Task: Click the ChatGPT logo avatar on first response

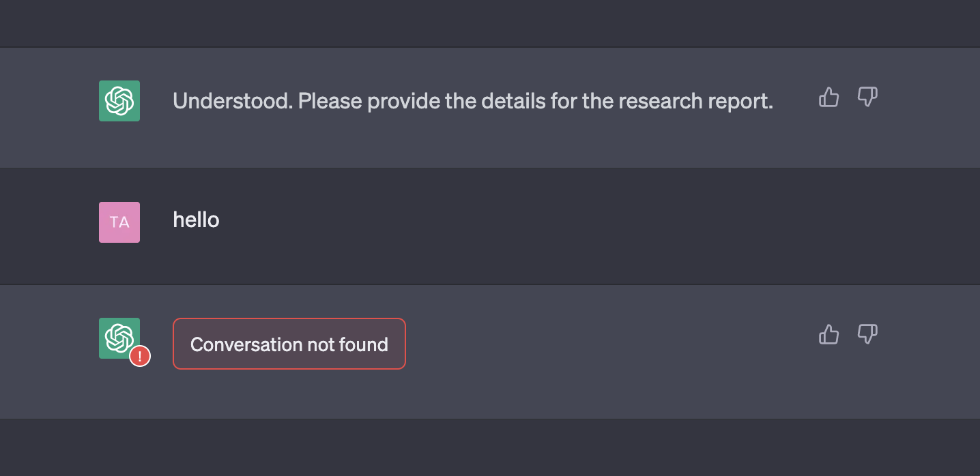Action: [x=119, y=100]
